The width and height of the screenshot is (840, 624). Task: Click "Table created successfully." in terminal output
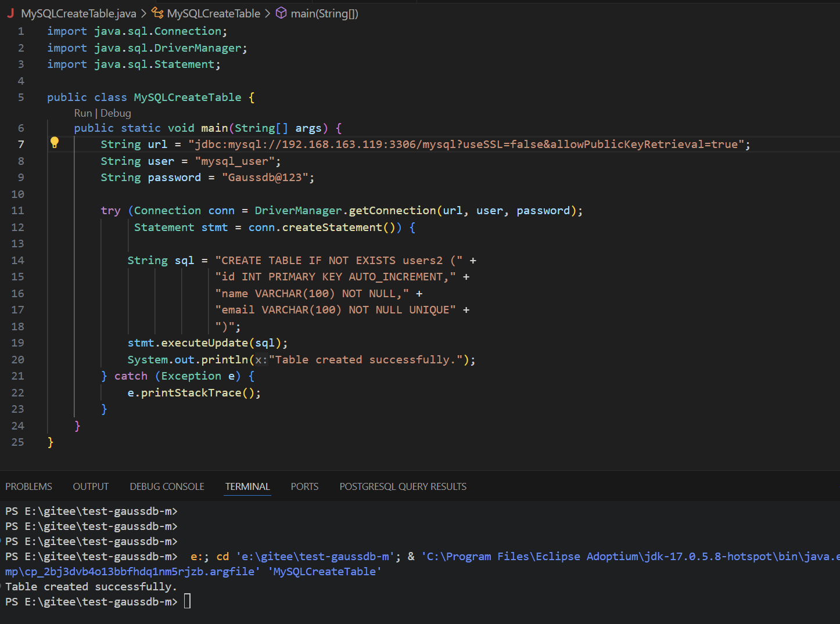(91, 586)
